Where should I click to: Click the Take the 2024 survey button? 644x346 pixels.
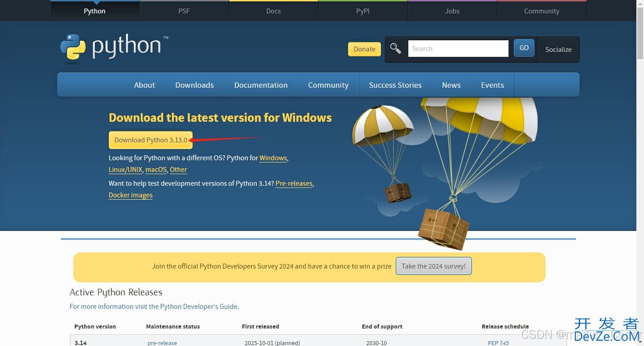433,266
